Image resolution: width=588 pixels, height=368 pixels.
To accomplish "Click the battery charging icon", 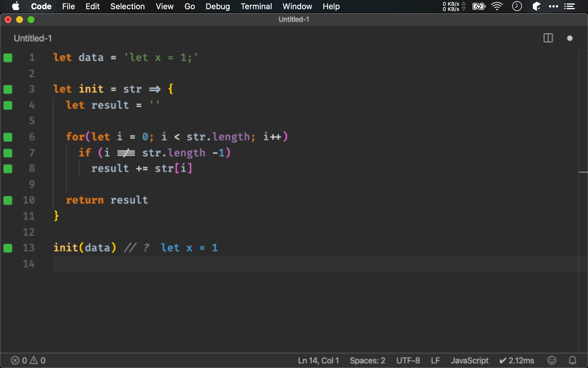I will (479, 6).
